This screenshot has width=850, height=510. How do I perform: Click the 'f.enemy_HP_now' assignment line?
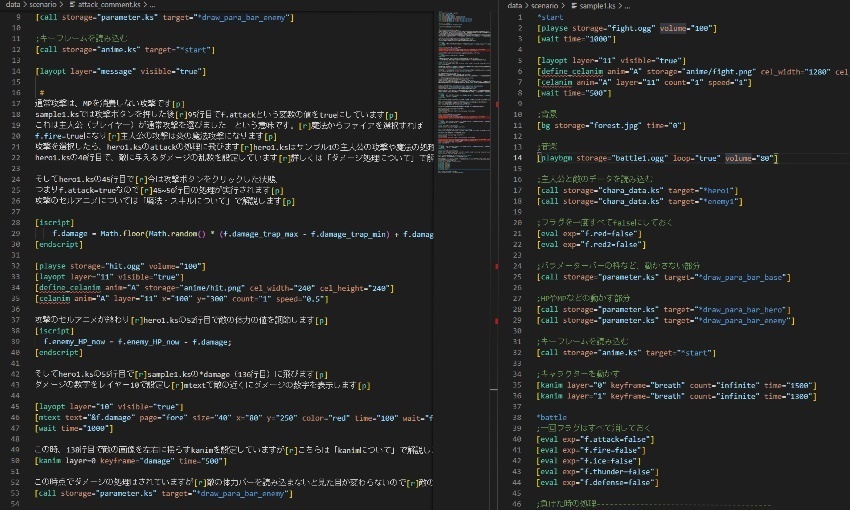138,342
